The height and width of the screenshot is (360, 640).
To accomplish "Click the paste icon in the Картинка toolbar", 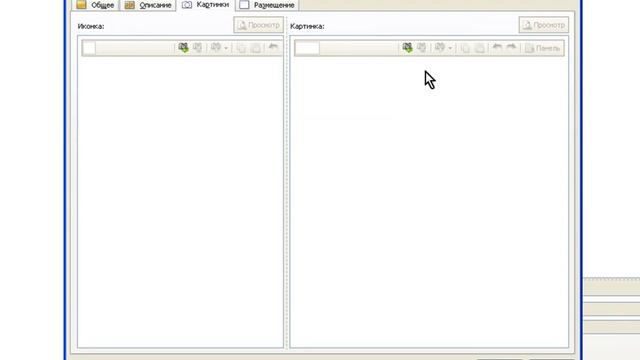I will click(x=480, y=48).
